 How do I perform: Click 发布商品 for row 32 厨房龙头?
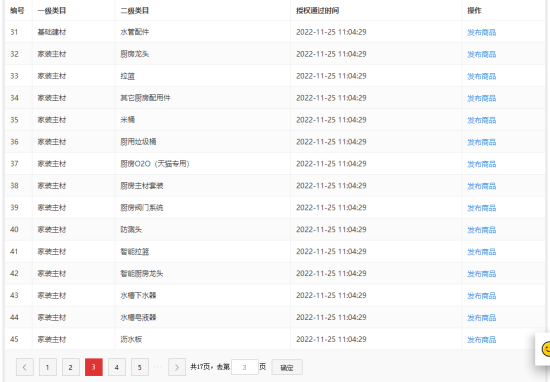coord(482,54)
